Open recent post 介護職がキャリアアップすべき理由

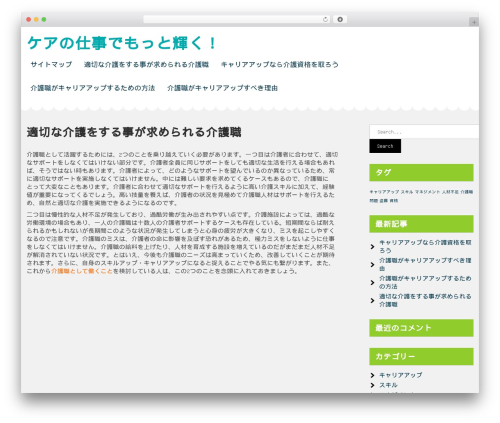click(x=425, y=264)
